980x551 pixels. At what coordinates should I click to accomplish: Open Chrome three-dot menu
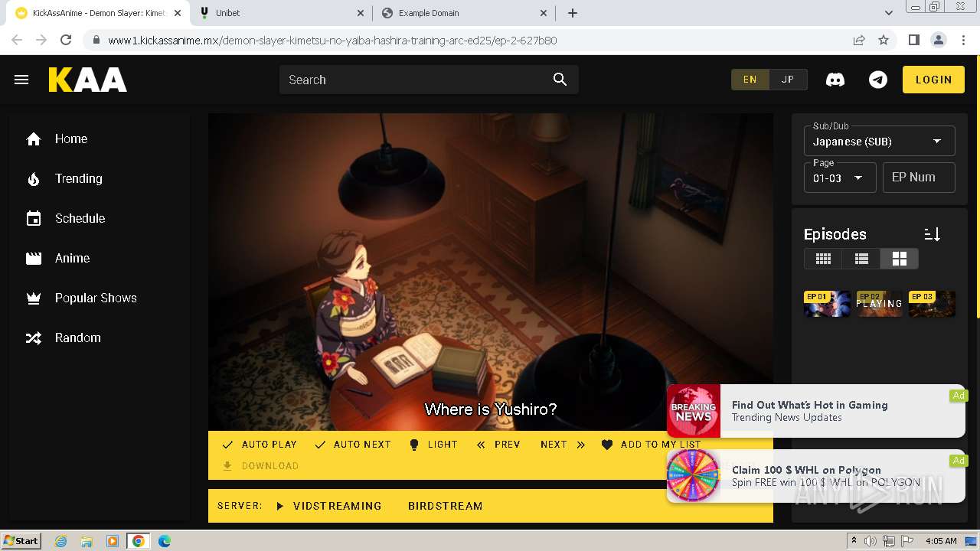click(x=962, y=40)
